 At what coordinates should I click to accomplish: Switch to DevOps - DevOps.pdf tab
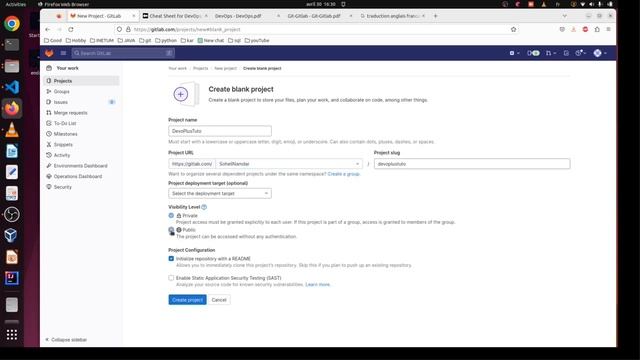tap(246, 16)
